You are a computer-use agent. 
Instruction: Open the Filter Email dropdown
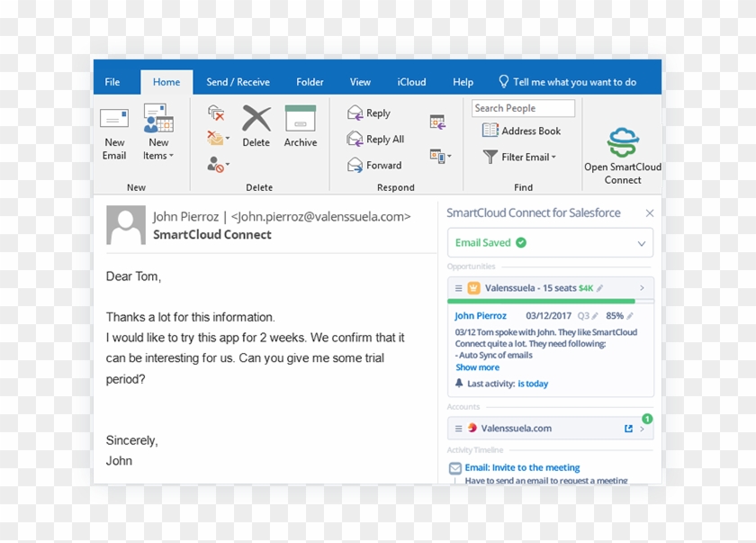point(519,157)
